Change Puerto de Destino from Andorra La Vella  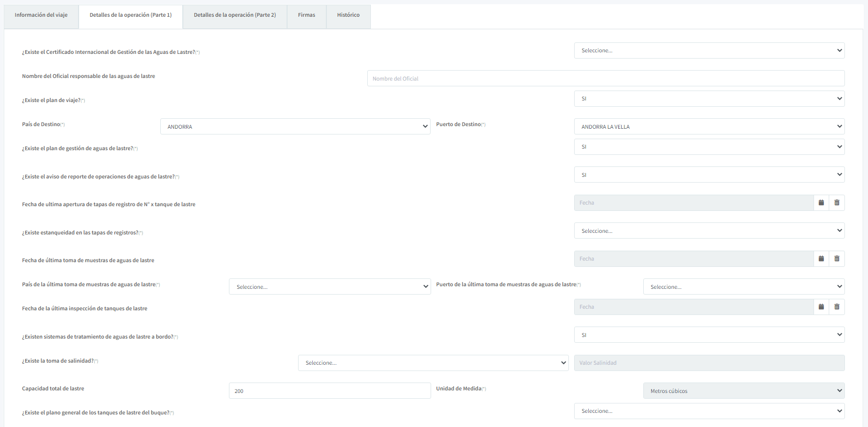(709, 127)
